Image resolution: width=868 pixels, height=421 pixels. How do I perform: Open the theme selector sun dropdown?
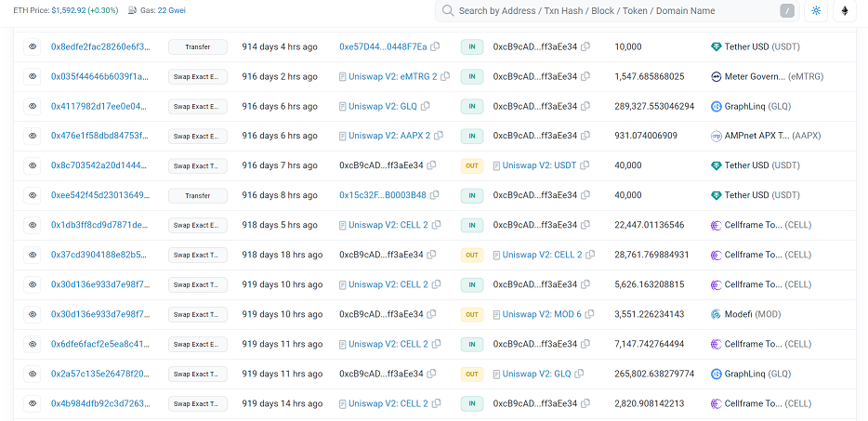coord(816,10)
